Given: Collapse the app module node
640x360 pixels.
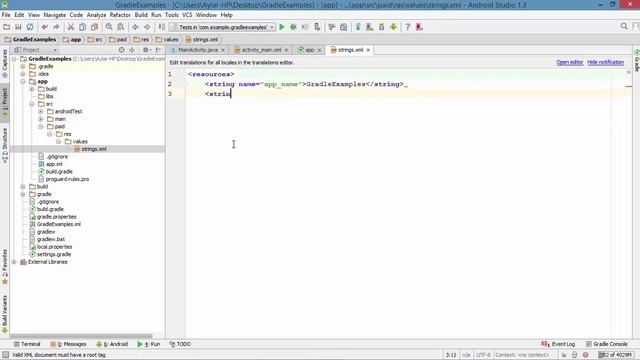Looking at the screenshot, I should click(23, 81).
